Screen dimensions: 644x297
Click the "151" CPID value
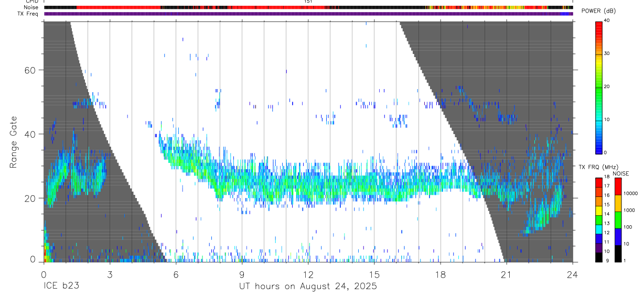pyautogui.click(x=308, y=2)
